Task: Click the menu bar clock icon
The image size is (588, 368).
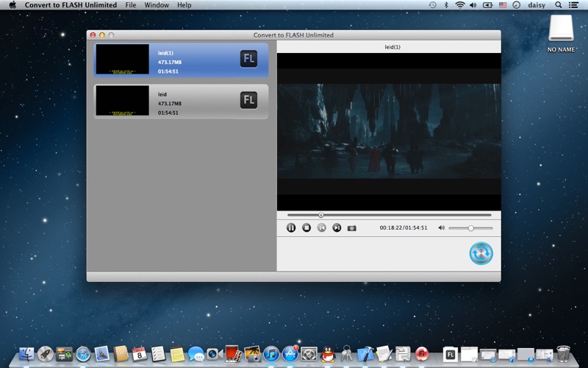Action: (x=517, y=5)
